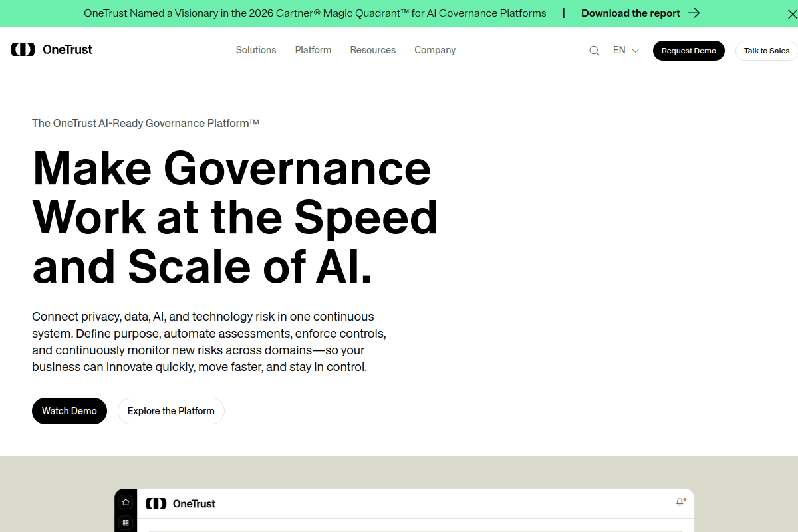798x532 pixels.
Task: Click the Watch Demo button
Action: [69, 411]
